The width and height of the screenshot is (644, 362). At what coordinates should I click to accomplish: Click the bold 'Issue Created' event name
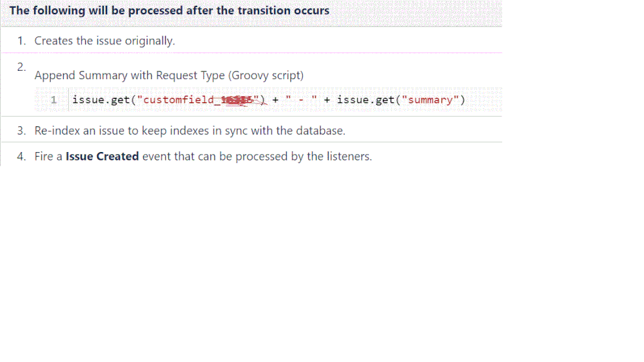tap(102, 157)
